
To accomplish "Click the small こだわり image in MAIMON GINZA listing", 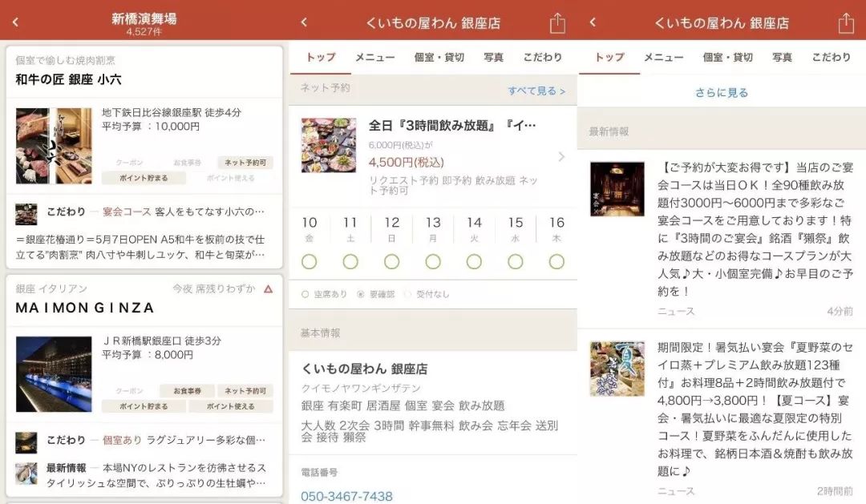I will [x=26, y=442].
